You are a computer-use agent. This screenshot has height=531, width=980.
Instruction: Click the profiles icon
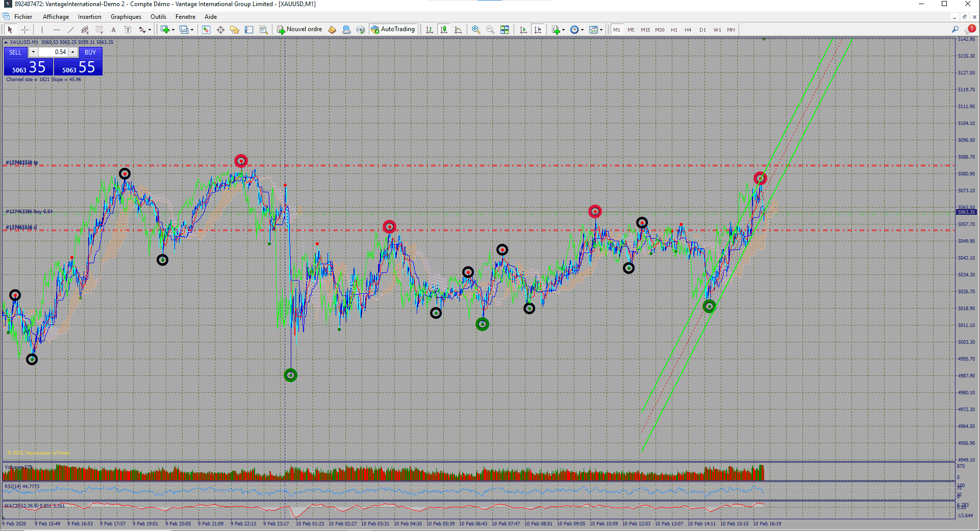[x=184, y=30]
